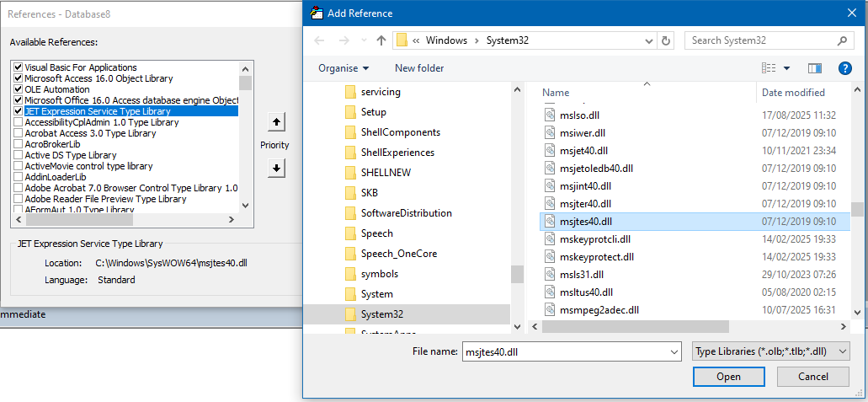The width and height of the screenshot is (868, 402).
Task: Click the change view layout icon
Action: point(769,68)
